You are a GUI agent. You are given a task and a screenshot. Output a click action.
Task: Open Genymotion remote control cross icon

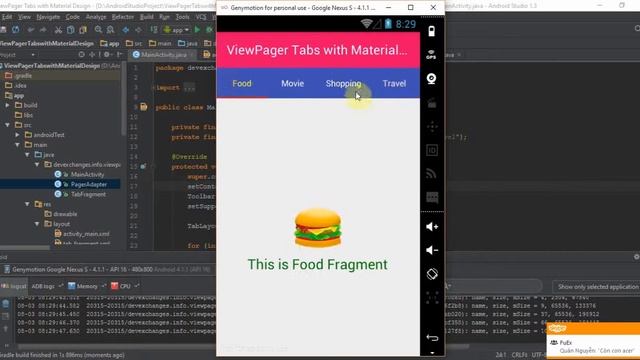(432, 127)
